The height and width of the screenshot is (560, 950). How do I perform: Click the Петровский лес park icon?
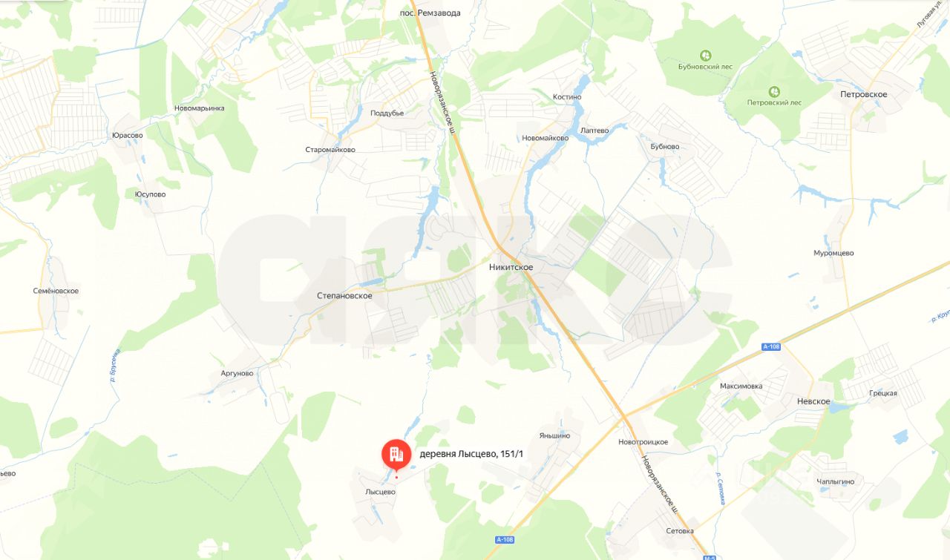(x=774, y=91)
